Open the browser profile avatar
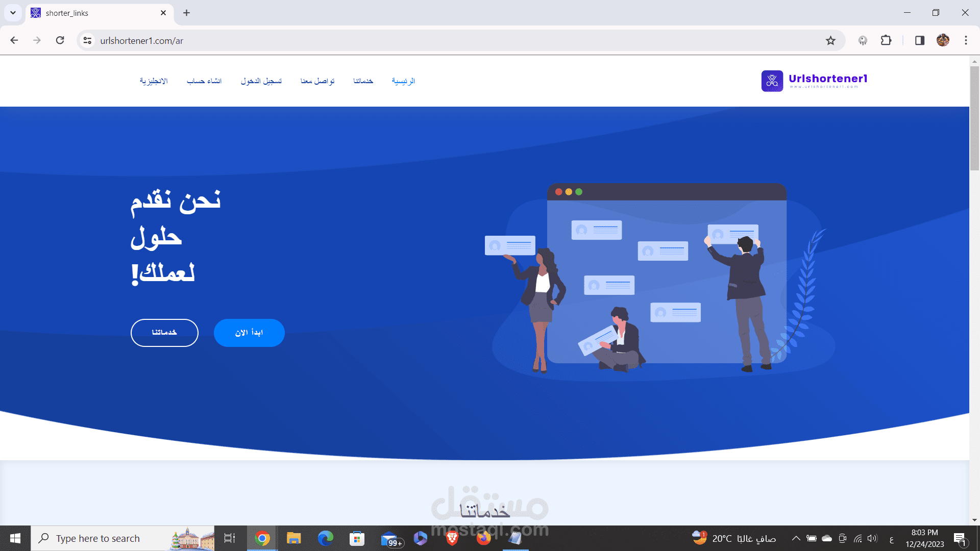The width and height of the screenshot is (980, 551). pyautogui.click(x=943, y=40)
